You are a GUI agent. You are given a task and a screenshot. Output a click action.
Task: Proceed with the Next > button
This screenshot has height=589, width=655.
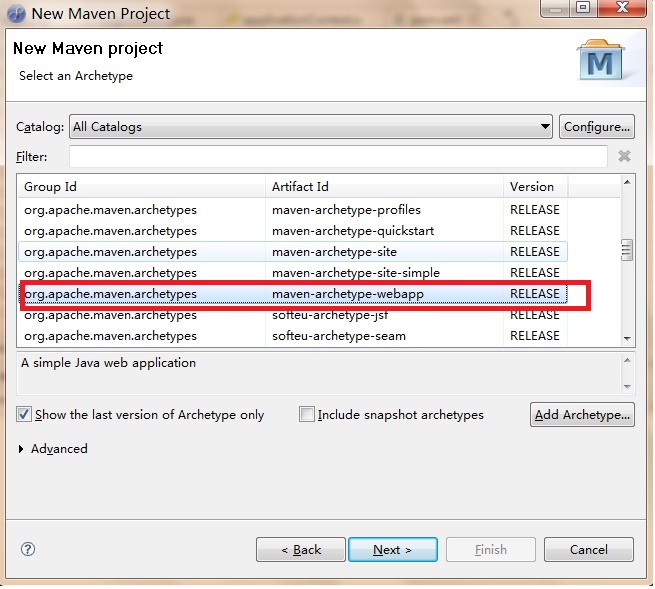pyautogui.click(x=393, y=549)
